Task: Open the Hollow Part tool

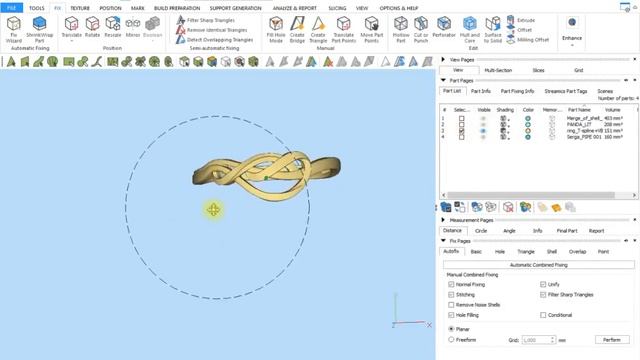Action: click(401, 29)
